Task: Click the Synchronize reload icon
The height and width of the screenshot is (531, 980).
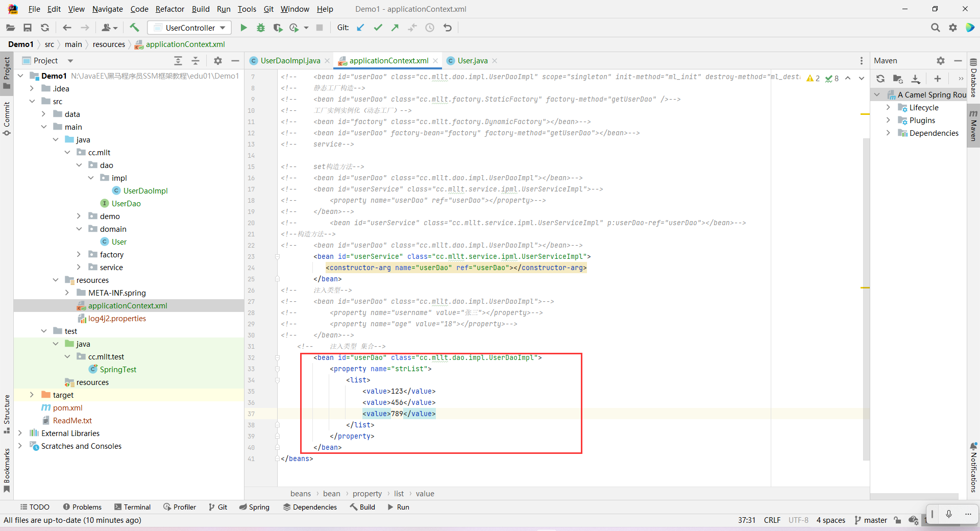Action: [x=45, y=28]
